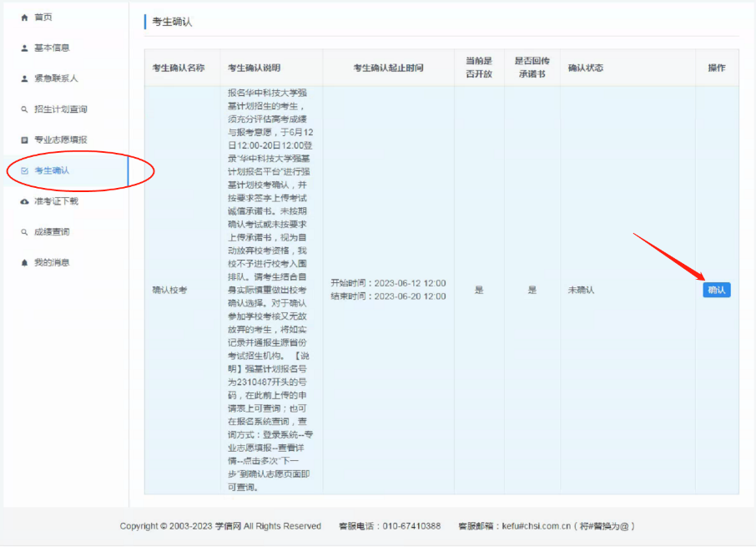
Task: Click the 是否回传承诺书 column header
Action: pyautogui.click(x=531, y=68)
